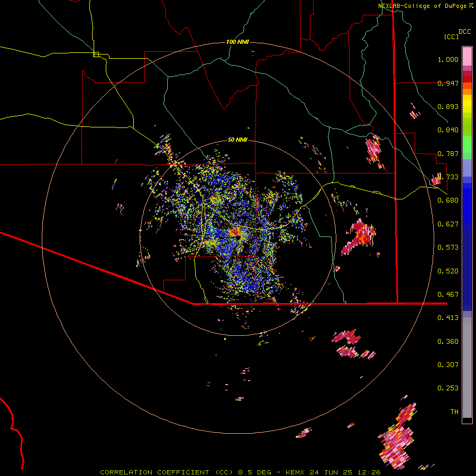Viewport: 476px width, 476px height.
Task: Click the 0.413 scale value
Action: click(x=448, y=318)
